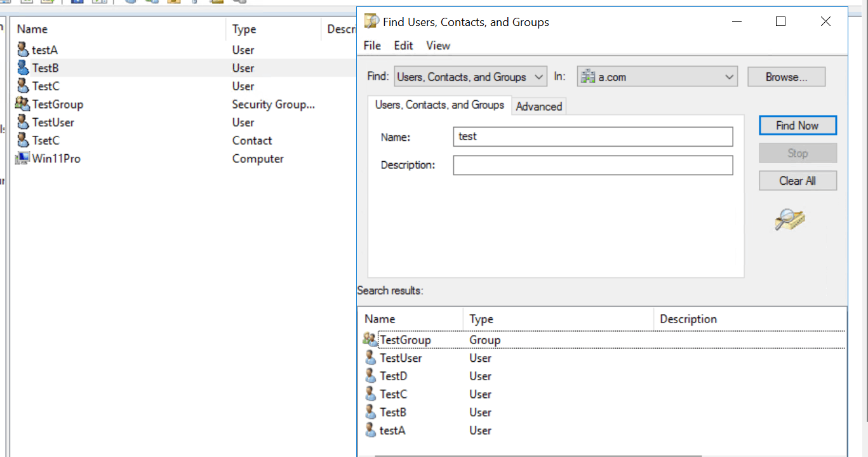Click the TestUser icon in search results

click(x=371, y=358)
